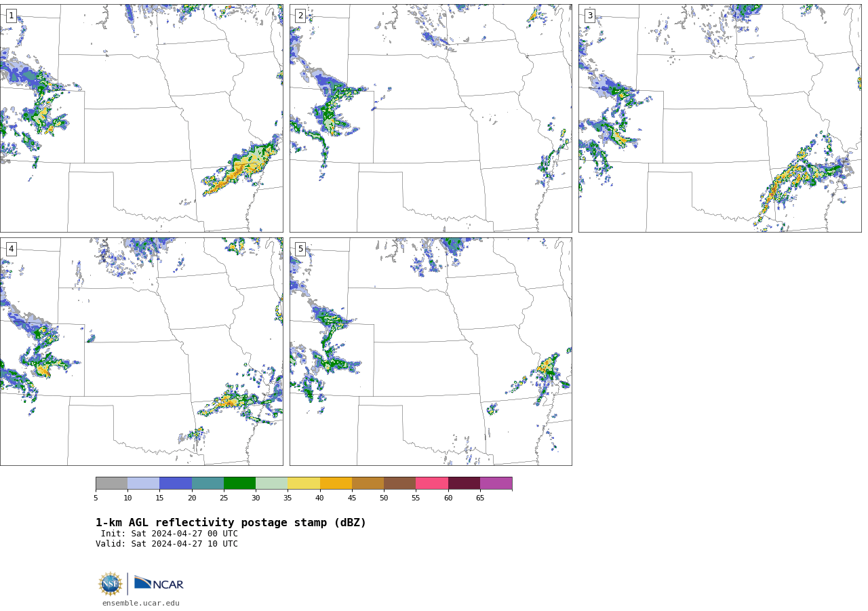The image size is (868, 611).
Task: Open postage stamp map number 3
Action: point(719,118)
